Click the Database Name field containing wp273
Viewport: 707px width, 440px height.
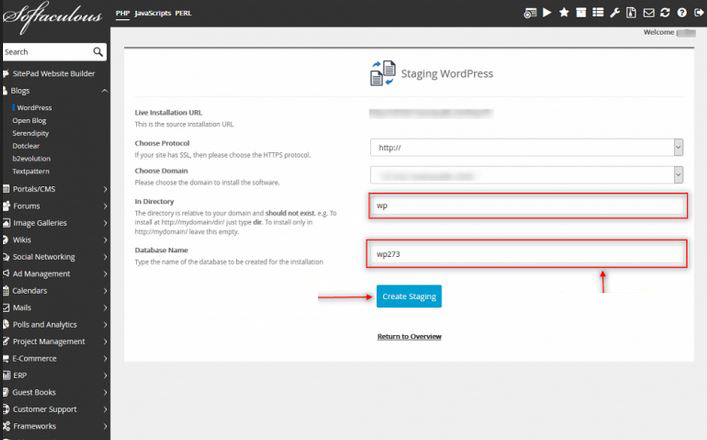pyautogui.click(x=527, y=254)
